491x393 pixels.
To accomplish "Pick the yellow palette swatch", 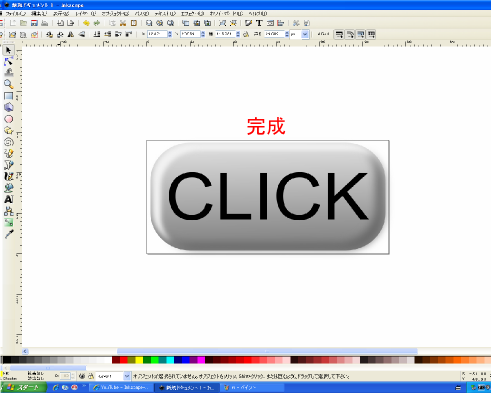I will tap(139, 360).
